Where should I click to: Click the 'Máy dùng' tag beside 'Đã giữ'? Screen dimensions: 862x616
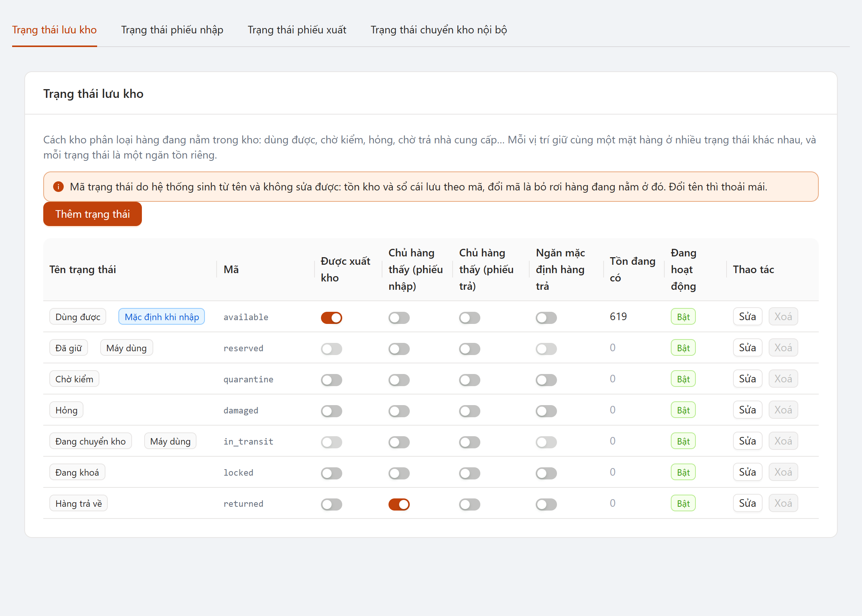click(x=126, y=348)
